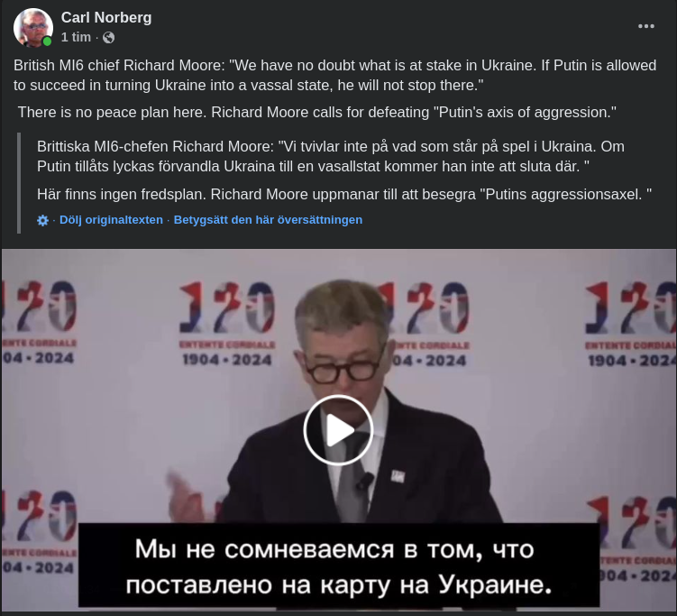This screenshot has width=677, height=616.
Task: Open translation settings gear icon
Action: coord(42,220)
